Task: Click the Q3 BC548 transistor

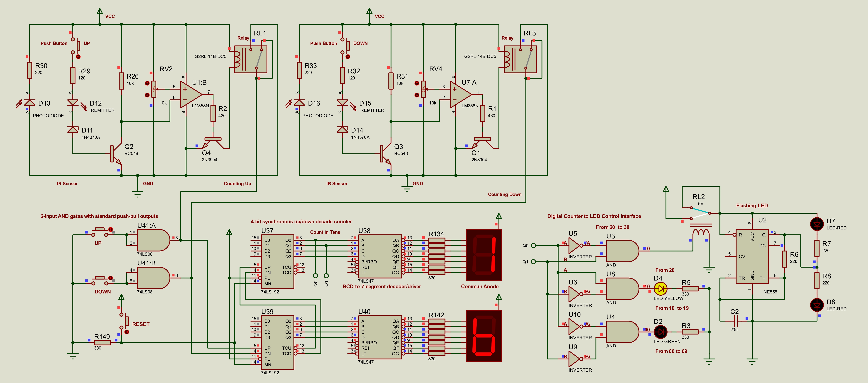Action: coord(386,154)
